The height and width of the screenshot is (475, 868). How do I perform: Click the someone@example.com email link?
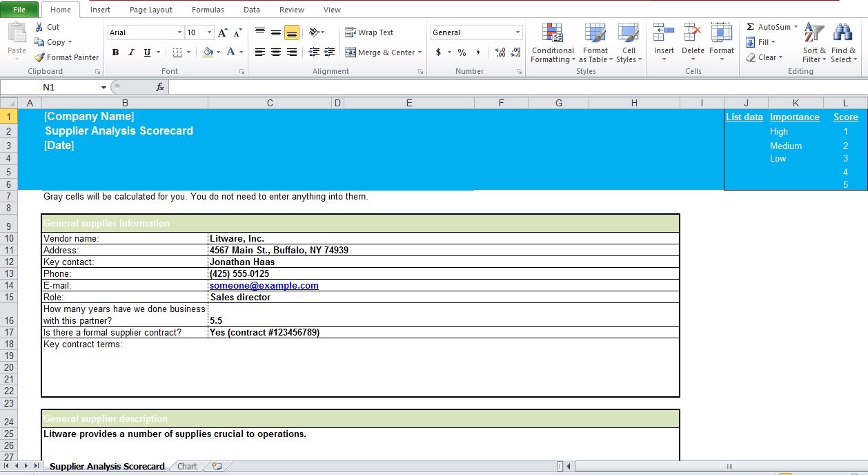coord(264,285)
